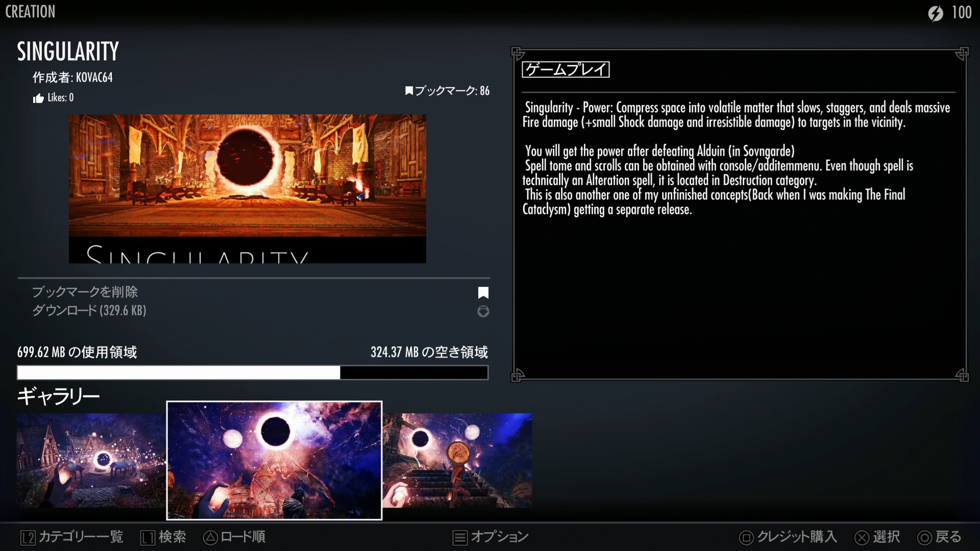Select the highlighted middle gallery image
The height and width of the screenshot is (551, 980).
point(274,460)
